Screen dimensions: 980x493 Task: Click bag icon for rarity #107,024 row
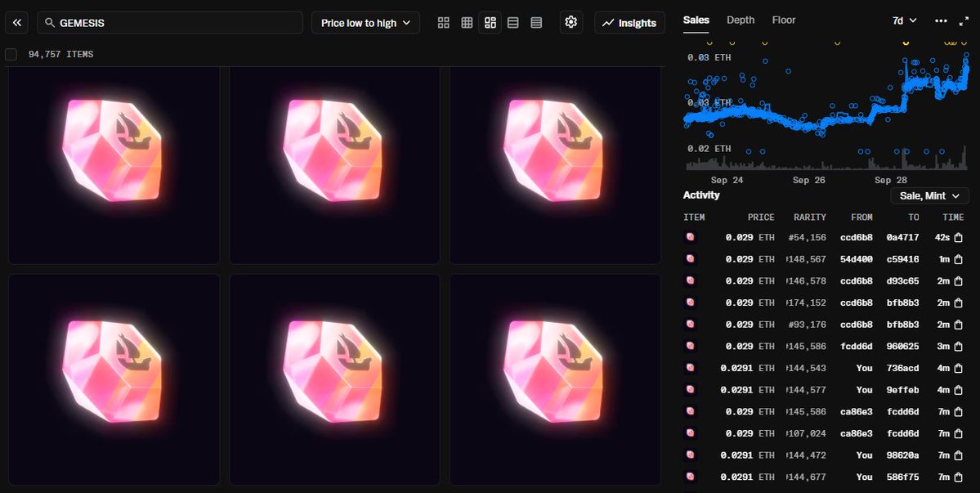(x=958, y=433)
